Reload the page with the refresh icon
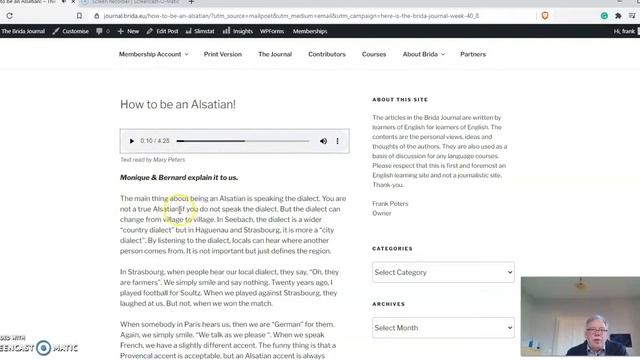640x360 pixels. pos(9,16)
